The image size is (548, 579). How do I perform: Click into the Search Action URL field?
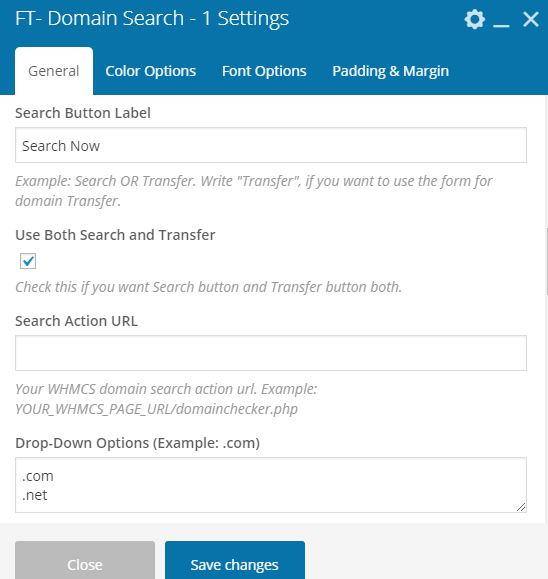coord(271,353)
